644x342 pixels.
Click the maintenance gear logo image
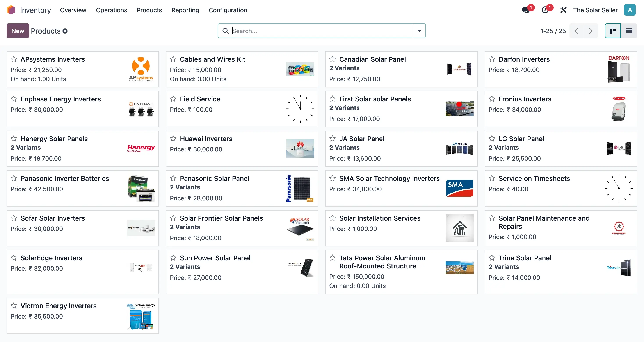tap(619, 228)
